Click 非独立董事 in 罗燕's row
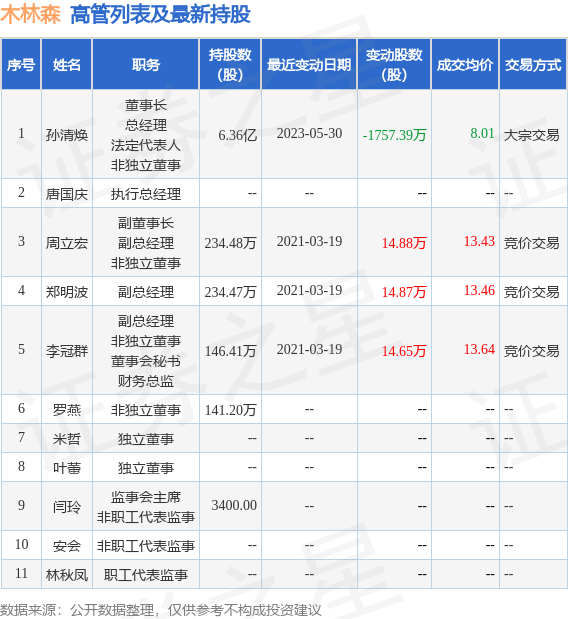This screenshot has height=619, width=568. 146,410
